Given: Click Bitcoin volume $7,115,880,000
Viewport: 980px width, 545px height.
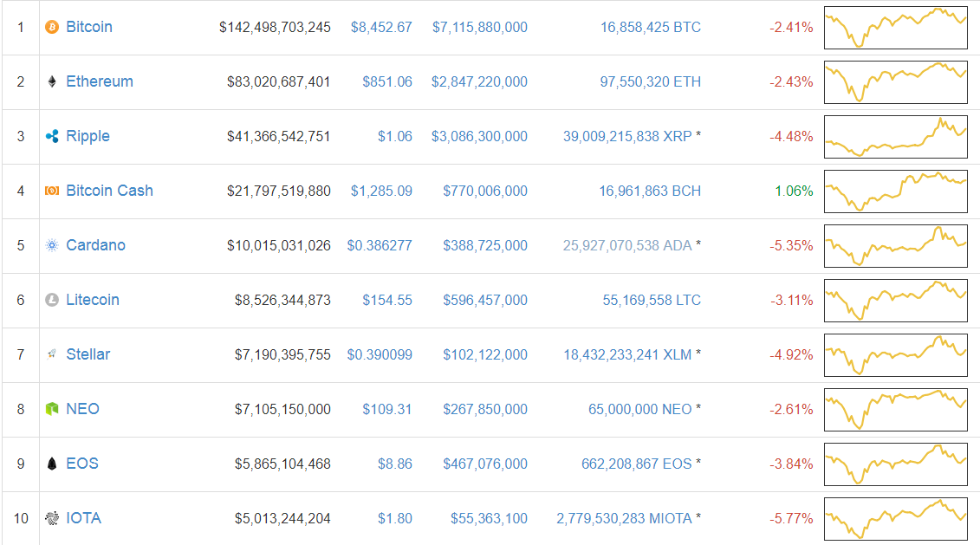Looking at the screenshot, I should pyautogui.click(x=480, y=28).
